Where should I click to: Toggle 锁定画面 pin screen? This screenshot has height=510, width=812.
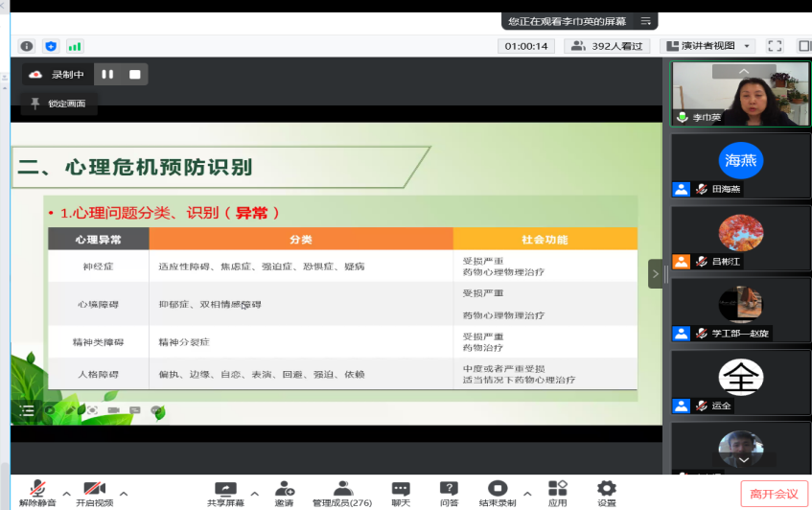point(58,104)
